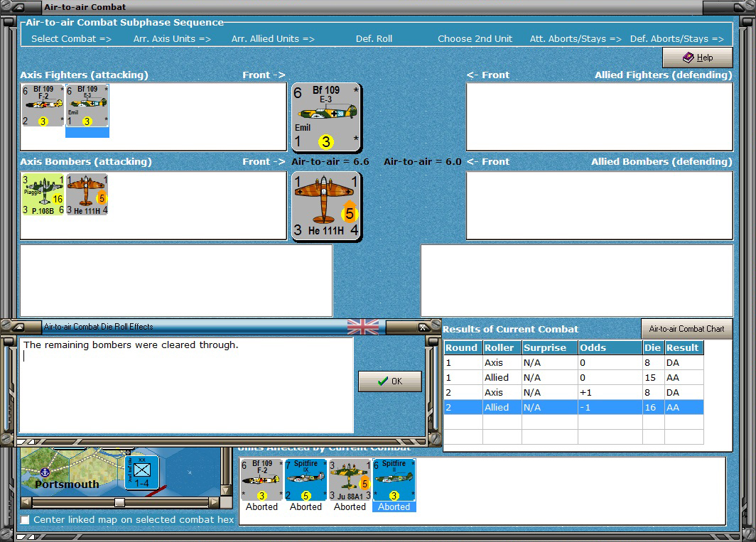756x542 pixels.
Task: Click the Portsmouth city label on map
Action: tap(67, 484)
